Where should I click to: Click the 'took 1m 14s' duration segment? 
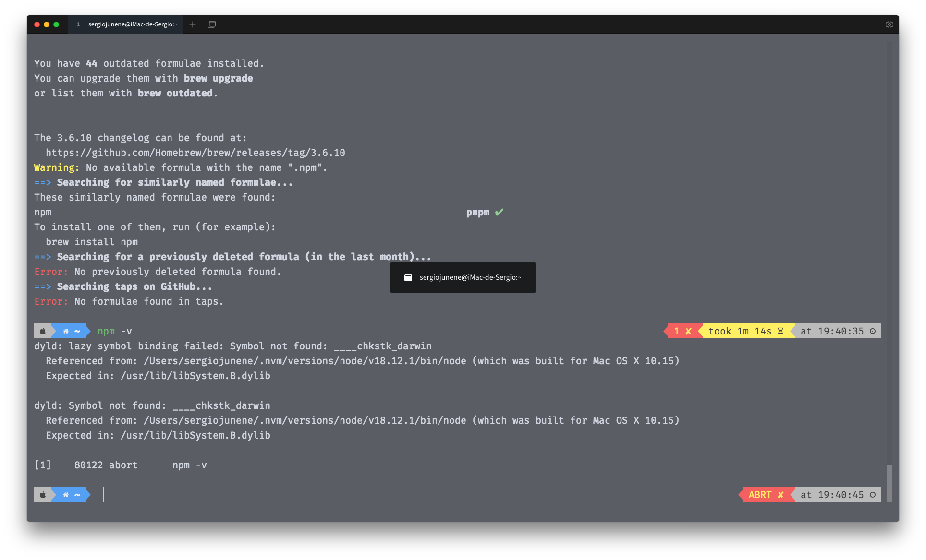(x=746, y=331)
